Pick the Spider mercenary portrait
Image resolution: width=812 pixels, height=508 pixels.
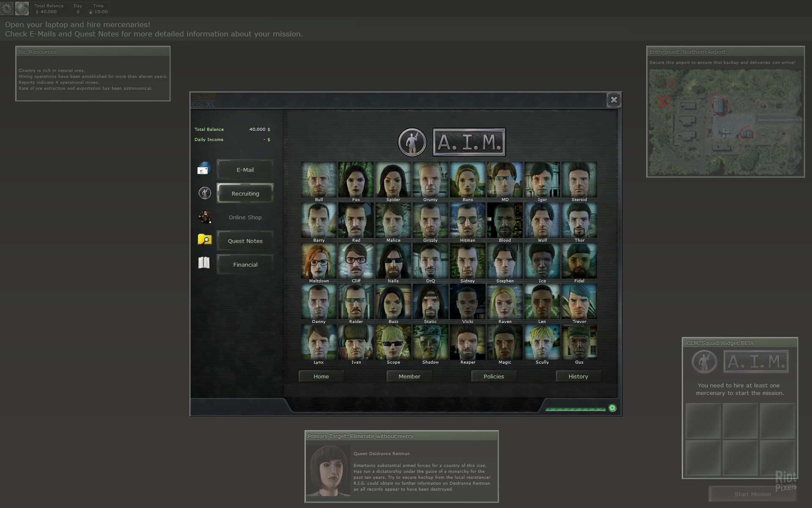pos(393,179)
